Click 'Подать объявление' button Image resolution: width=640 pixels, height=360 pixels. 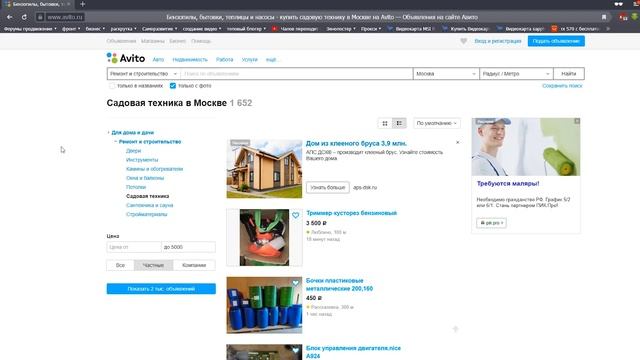pos(556,41)
